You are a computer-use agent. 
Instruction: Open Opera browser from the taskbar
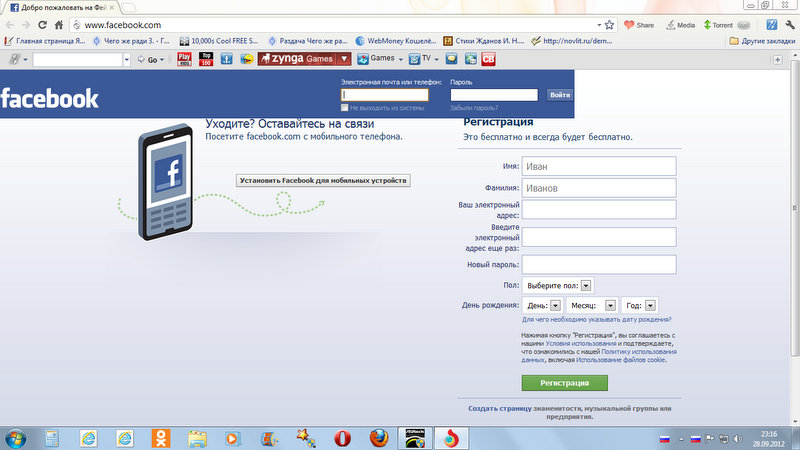342,438
